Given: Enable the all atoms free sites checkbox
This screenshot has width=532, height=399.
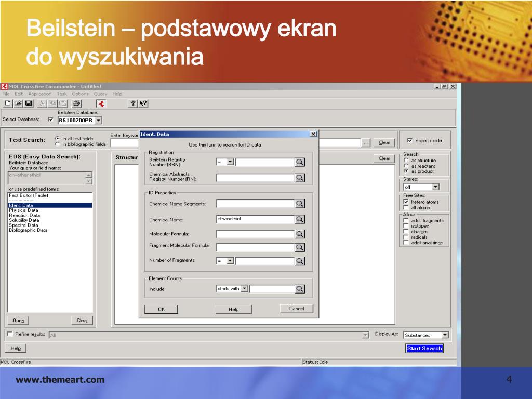Looking at the screenshot, I should (x=406, y=207).
